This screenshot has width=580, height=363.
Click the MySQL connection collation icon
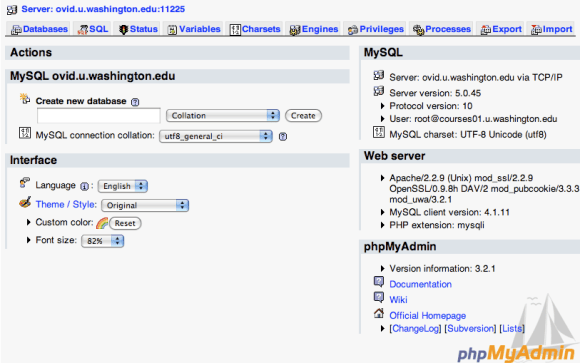tap(25, 133)
